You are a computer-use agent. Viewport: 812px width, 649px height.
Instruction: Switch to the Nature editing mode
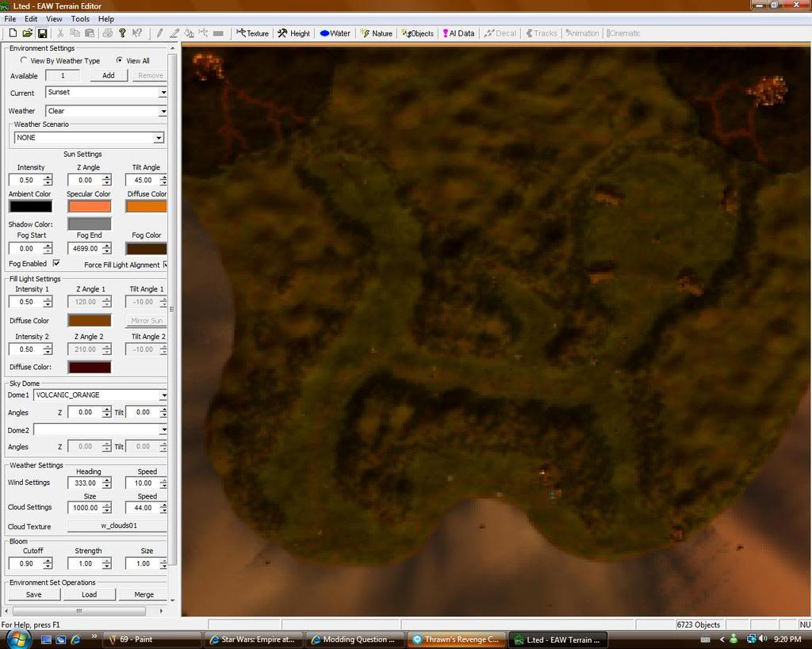click(x=377, y=33)
